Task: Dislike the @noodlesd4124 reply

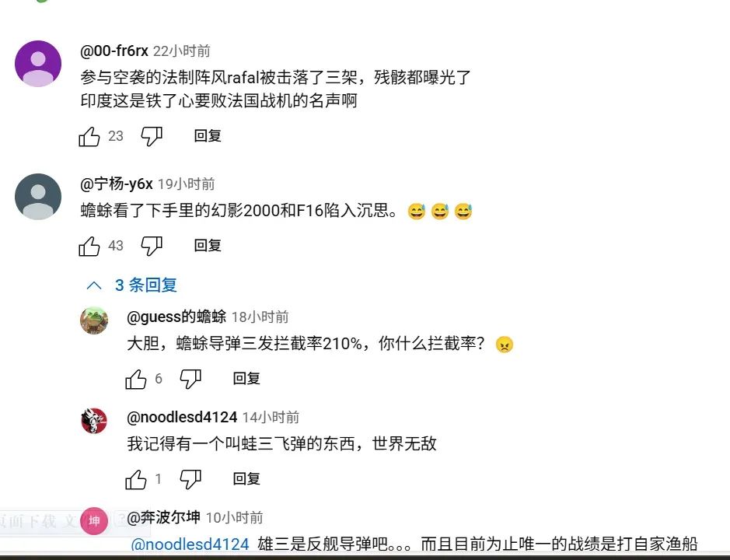Action: [191, 479]
